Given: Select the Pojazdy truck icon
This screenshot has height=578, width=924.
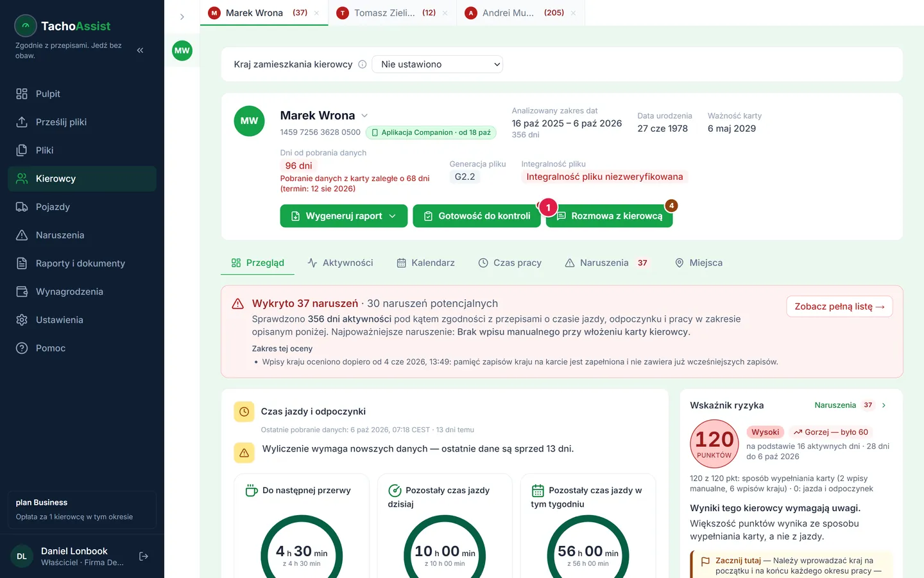Looking at the screenshot, I should [x=22, y=207].
